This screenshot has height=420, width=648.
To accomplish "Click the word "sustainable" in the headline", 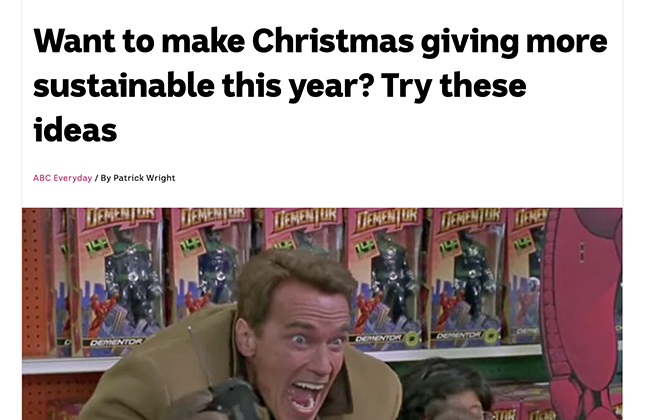I will coord(124,85).
